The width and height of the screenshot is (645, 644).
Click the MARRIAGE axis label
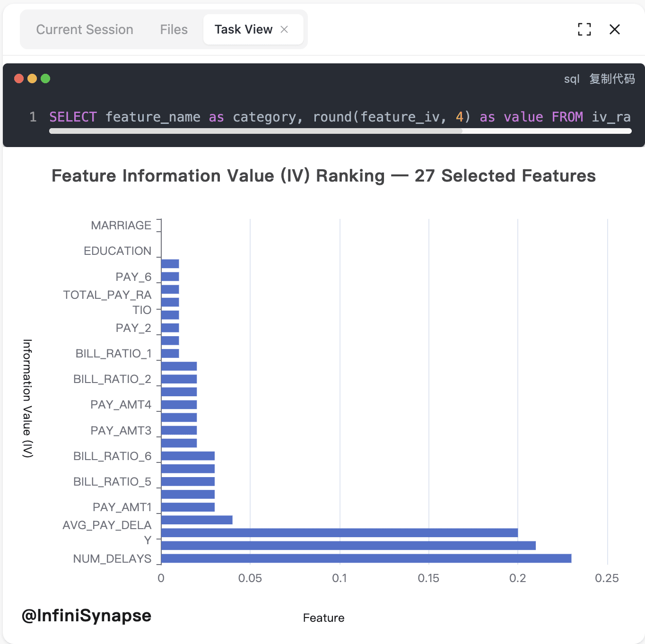coord(121,226)
